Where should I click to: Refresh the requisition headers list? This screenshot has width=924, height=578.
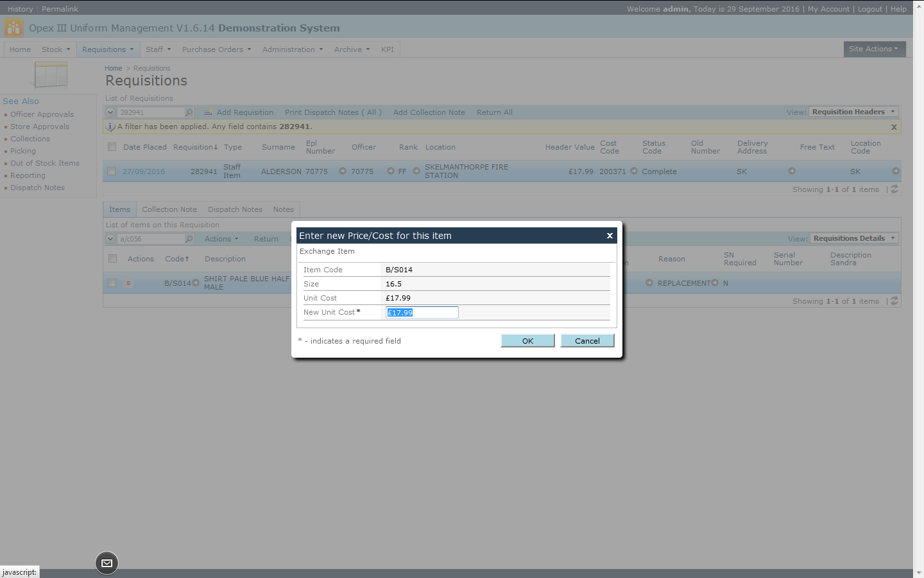coord(894,189)
